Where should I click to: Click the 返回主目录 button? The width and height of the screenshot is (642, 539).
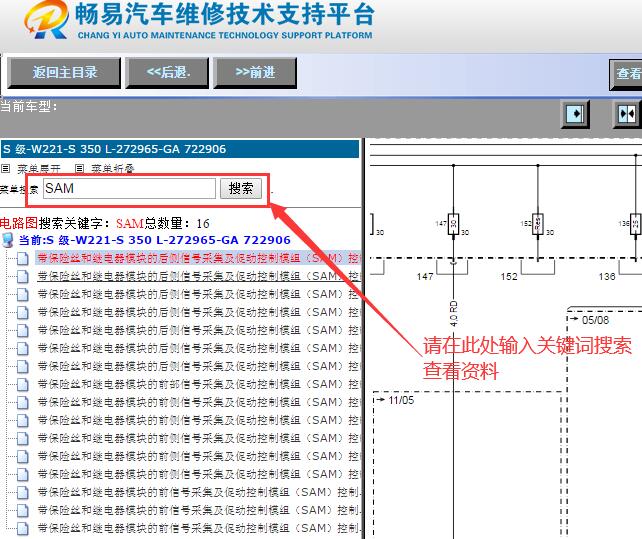pos(64,73)
